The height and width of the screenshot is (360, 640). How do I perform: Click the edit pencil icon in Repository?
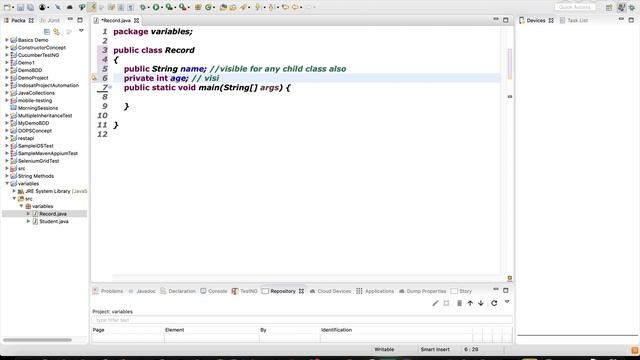point(435,303)
